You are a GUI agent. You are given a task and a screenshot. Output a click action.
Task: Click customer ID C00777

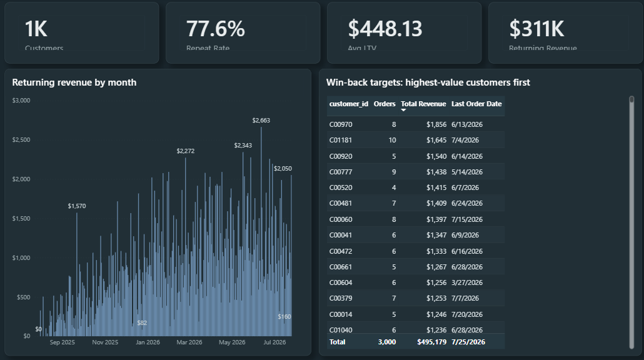click(x=341, y=172)
